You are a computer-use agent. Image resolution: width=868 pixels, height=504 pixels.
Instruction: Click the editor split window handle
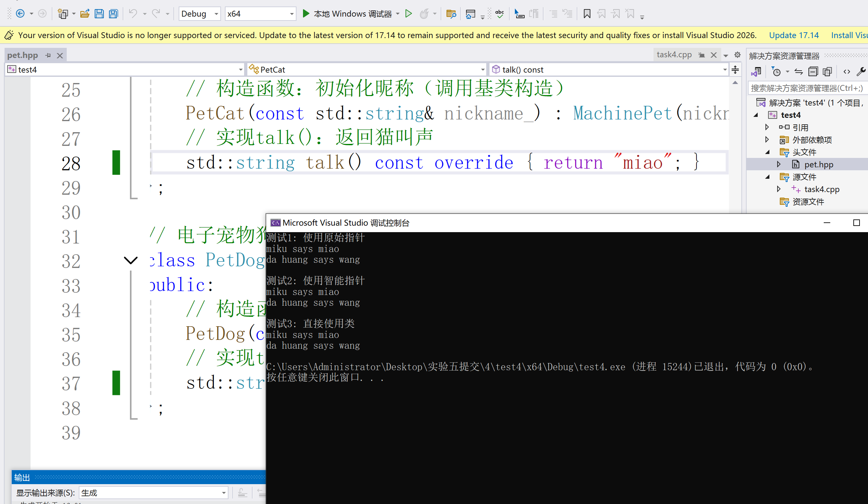pyautogui.click(x=735, y=70)
